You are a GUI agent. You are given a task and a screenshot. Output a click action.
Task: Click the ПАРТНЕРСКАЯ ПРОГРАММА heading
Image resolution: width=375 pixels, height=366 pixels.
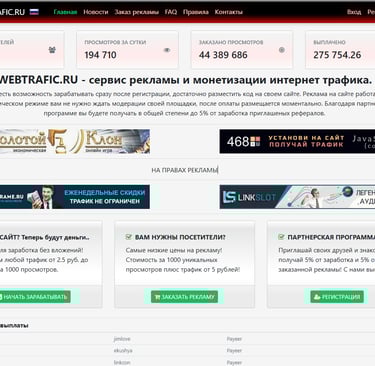[x=331, y=237]
